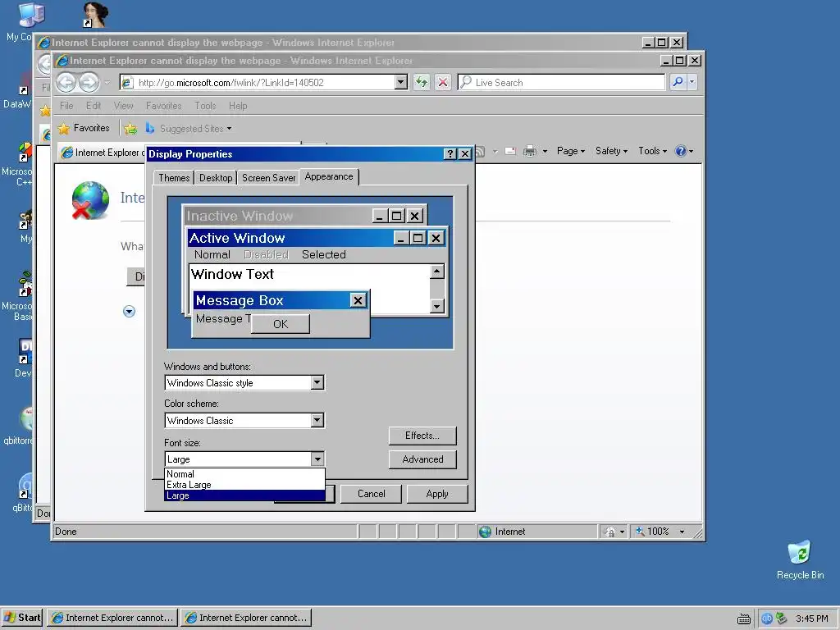Viewport: 840px width, 630px height.
Task: Click the Display Properties help question button
Action: click(x=450, y=154)
